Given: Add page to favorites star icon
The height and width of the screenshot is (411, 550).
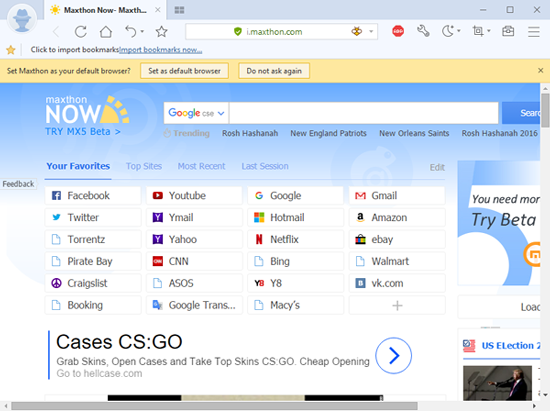Looking at the screenshot, I should [161, 32].
